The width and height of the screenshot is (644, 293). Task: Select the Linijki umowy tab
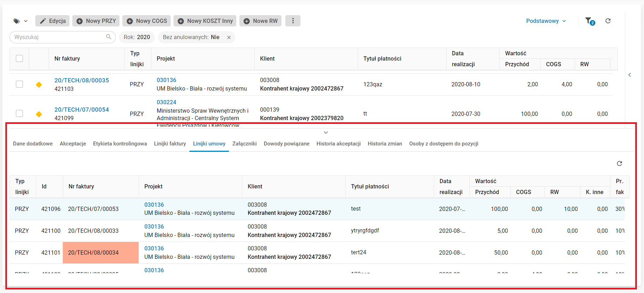coord(209,144)
